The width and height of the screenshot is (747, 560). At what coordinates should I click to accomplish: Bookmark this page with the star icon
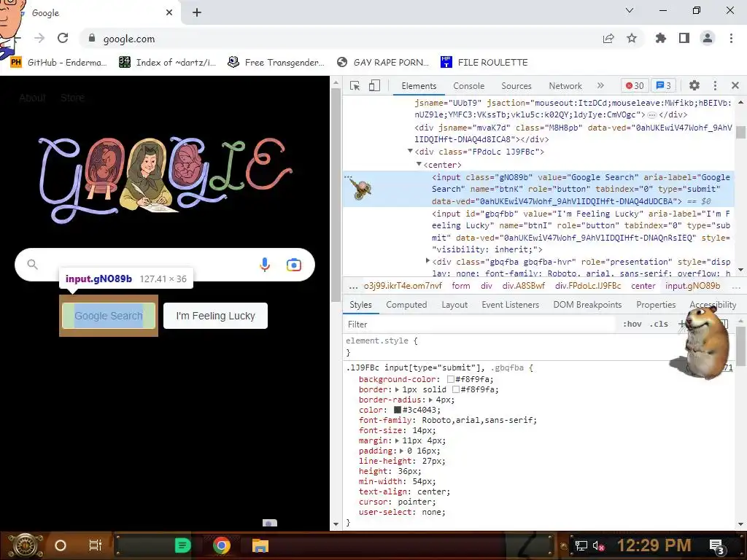pos(632,38)
